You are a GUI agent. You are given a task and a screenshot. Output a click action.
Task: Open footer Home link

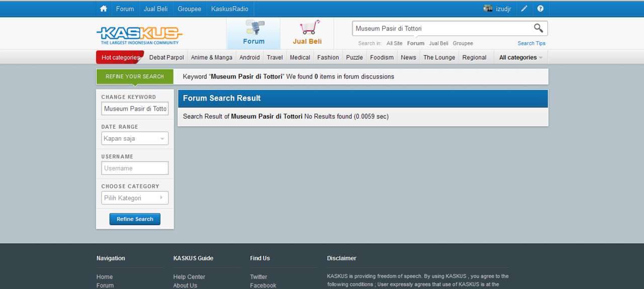pyautogui.click(x=105, y=277)
